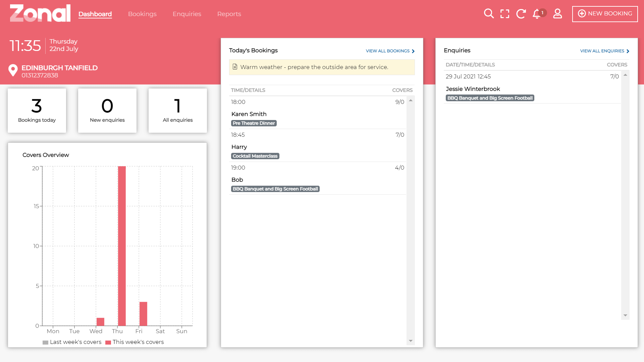Switch to the Bookings tab
This screenshot has height=362, width=644.
[142, 14]
